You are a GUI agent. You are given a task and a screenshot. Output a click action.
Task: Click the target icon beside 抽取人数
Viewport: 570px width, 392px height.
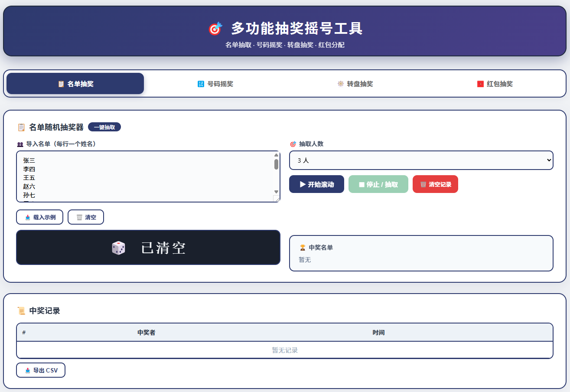[x=293, y=144]
